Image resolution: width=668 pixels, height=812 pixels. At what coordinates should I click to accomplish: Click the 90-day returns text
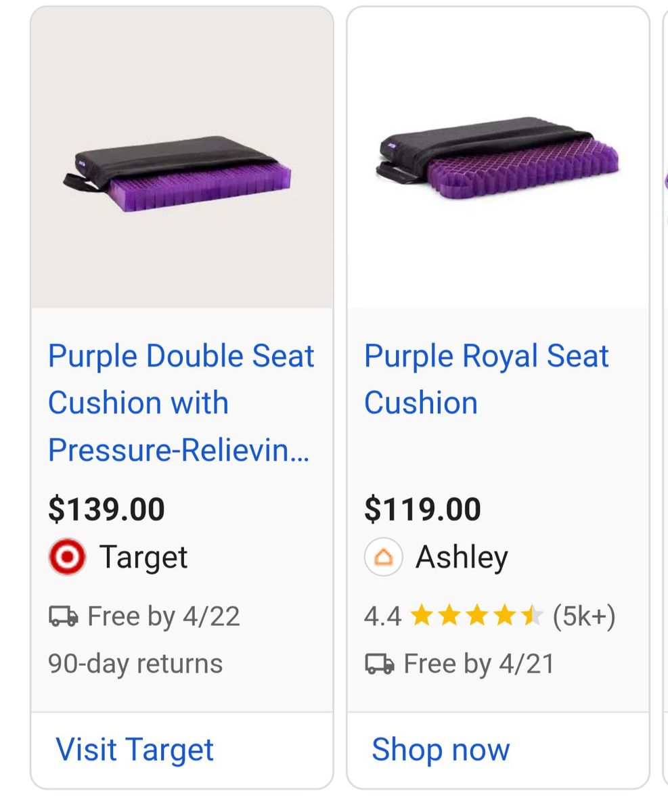pyautogui.click(x=135, y=664)
